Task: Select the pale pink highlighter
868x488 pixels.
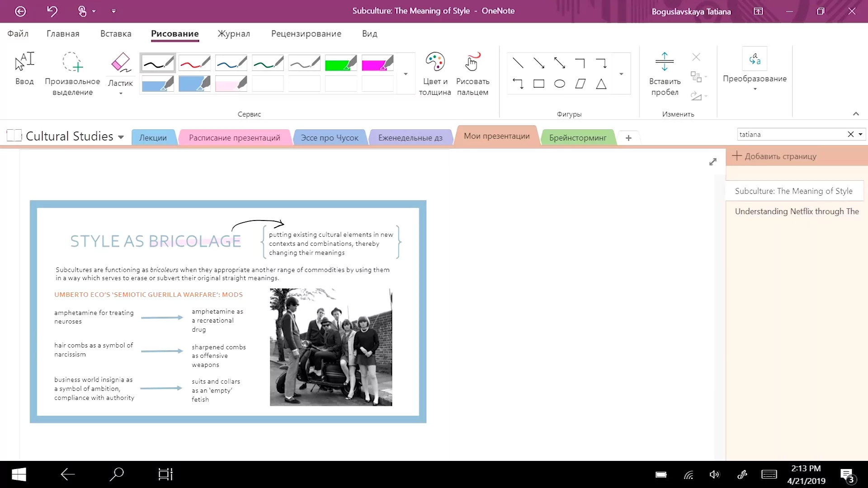Action: point(231,84)
